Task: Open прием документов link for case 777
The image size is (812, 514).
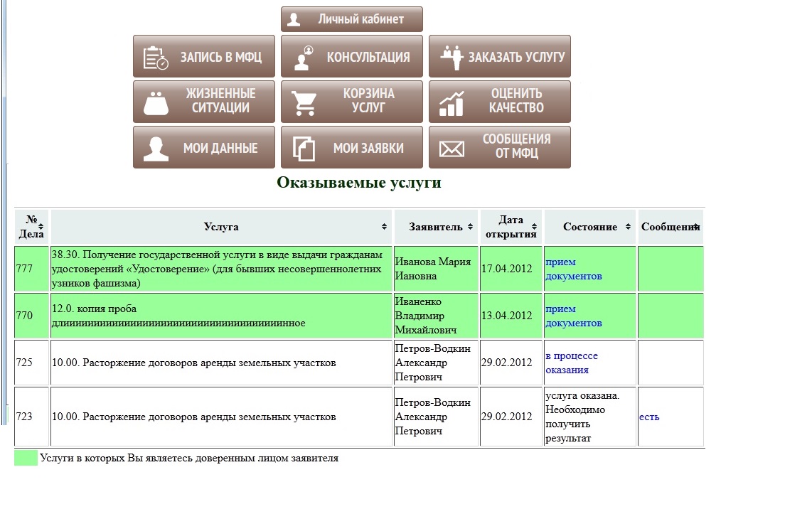Action: coord(573,269)
